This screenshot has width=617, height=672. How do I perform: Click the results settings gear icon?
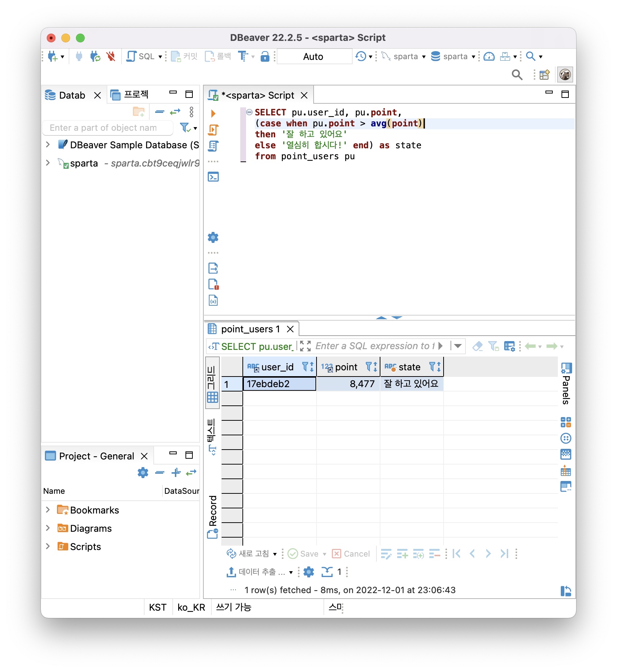click(x=309, y=572)
